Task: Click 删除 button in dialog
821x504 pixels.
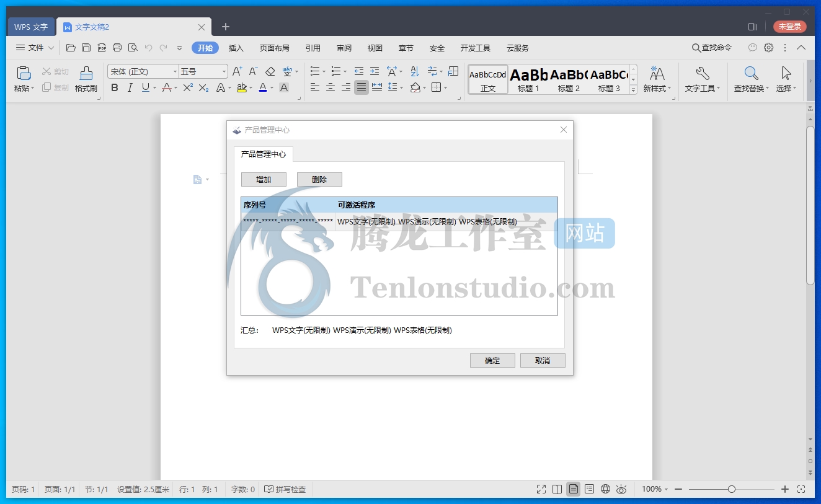Action: tap(319, 180)
